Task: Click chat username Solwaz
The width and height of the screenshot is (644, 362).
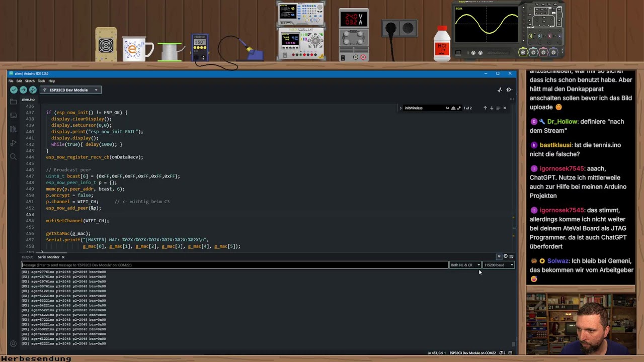Action: point(557,261)
